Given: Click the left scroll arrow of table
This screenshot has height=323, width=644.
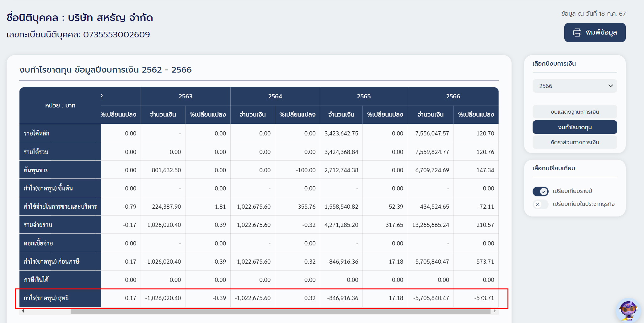Looking at the screenshot, I should 23,311.
